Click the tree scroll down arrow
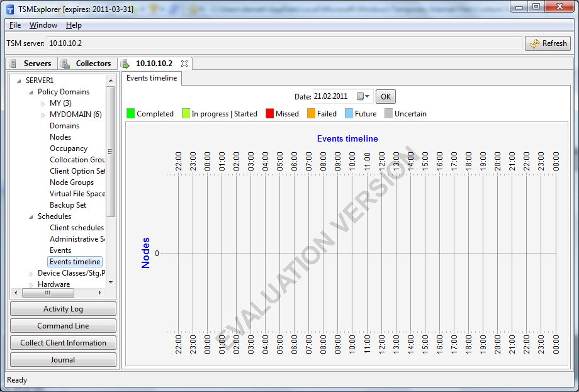The height and width of the screenshot is (392, 579). click(x=111, y=283)
